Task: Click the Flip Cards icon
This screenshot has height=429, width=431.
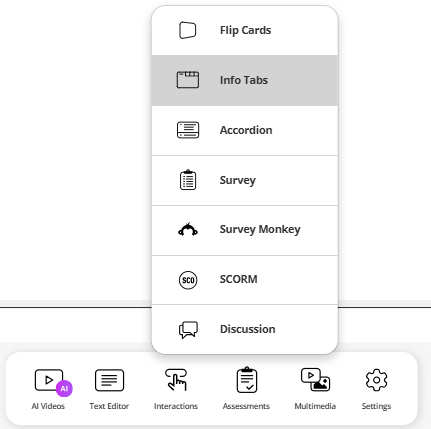Action: pos(188,30)
